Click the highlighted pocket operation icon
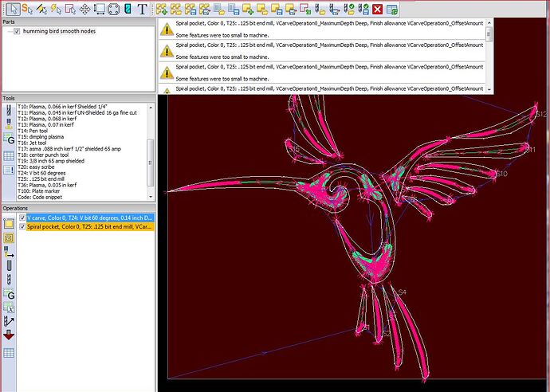Screen dimensions: 550x392 pyautogui.click(x=9, y=238)
